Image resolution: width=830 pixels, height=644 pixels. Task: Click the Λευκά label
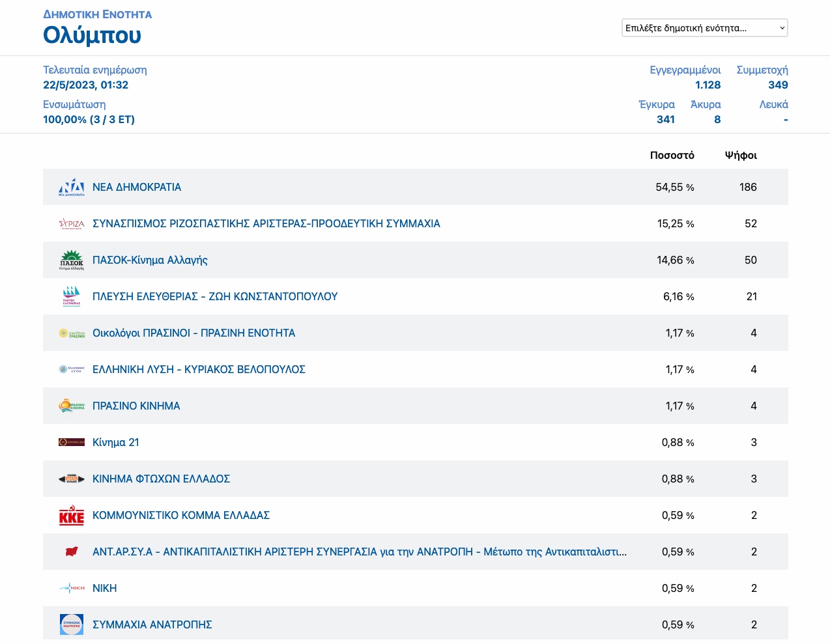pyautogui.click(x=773, y=104)
